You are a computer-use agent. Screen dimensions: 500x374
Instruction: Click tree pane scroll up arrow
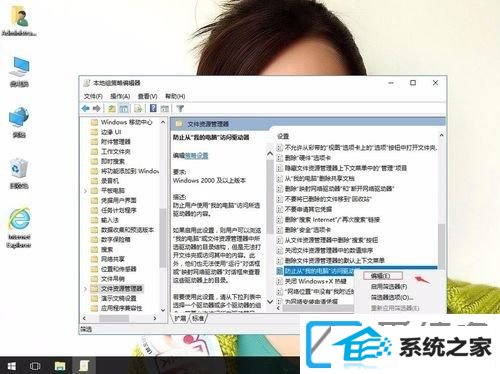[x=163, y=122]
